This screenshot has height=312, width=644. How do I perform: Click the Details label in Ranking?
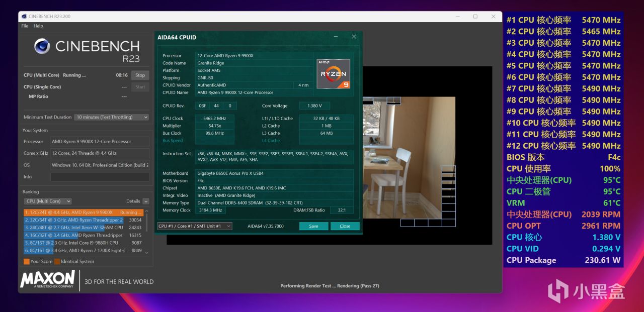pos(133,201)
